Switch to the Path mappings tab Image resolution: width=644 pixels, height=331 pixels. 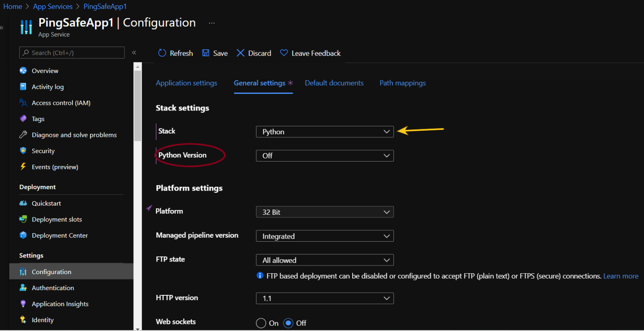(x=402, y=83)
